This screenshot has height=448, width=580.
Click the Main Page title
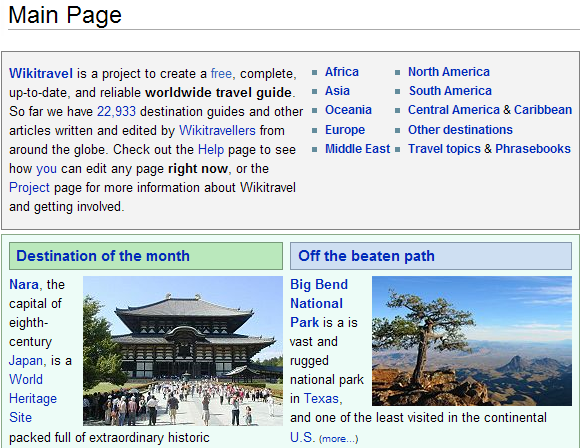[x=65, y=15]
